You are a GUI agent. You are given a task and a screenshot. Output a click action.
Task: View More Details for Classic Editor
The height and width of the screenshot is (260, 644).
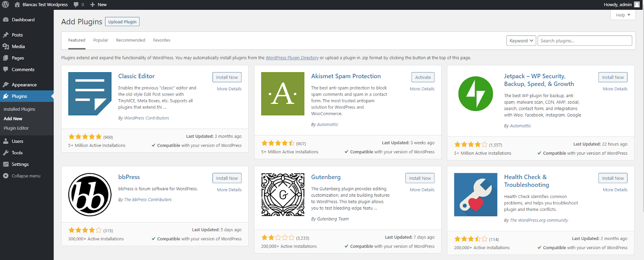coord(229,89)
